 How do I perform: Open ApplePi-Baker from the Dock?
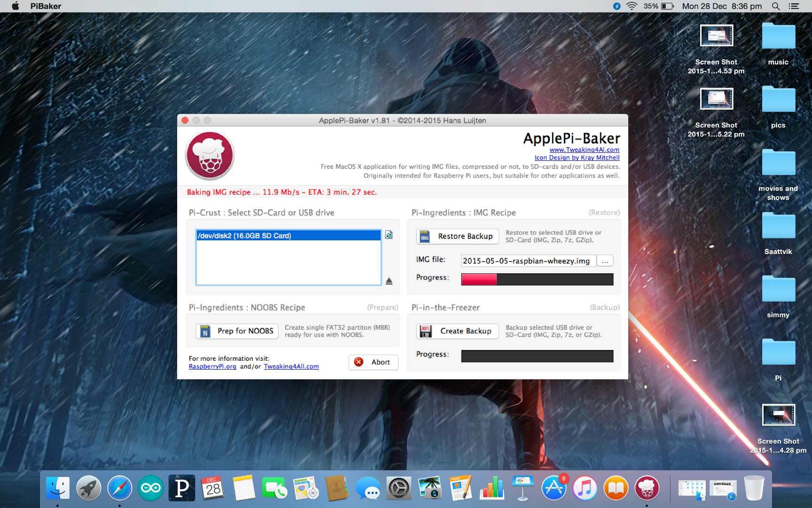coord(648,488)
